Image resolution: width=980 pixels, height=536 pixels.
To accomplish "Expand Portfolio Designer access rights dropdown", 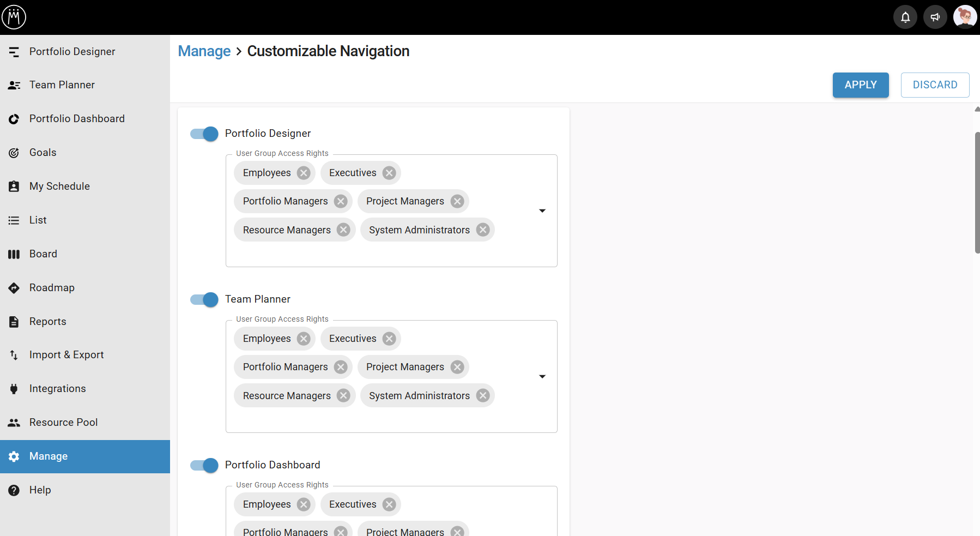I will click(x=542, y=211).
